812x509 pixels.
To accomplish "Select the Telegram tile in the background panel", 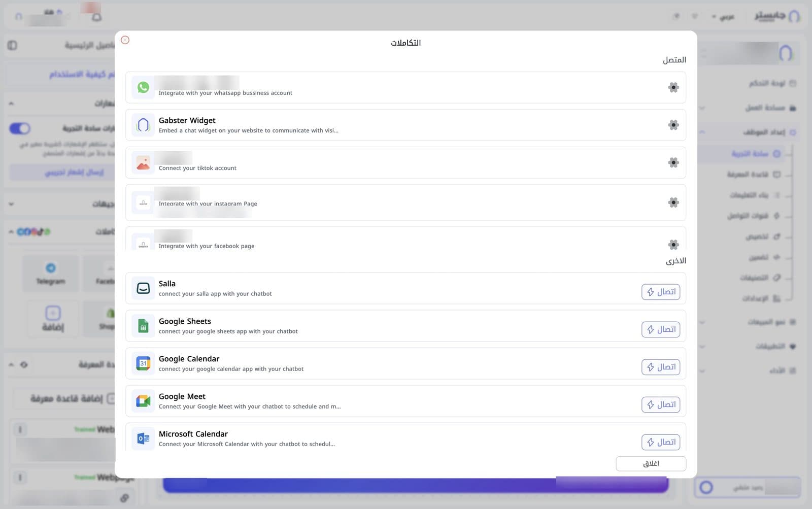I will point(51,274).
